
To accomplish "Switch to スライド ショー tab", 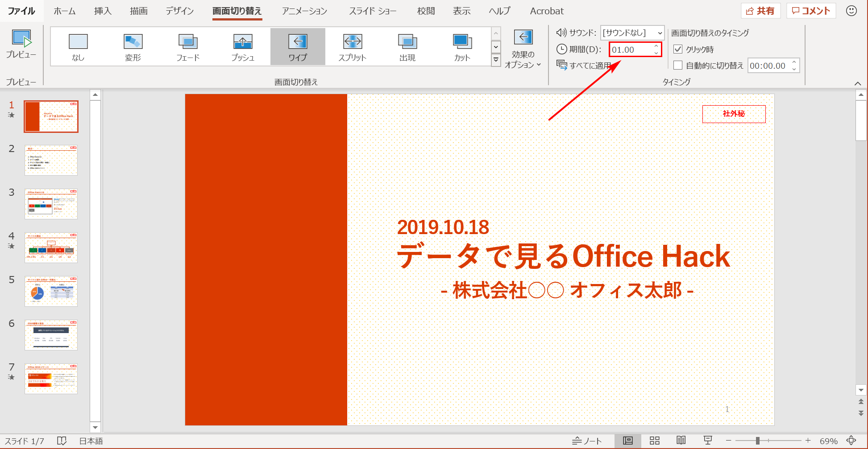I will click(373, 11).
